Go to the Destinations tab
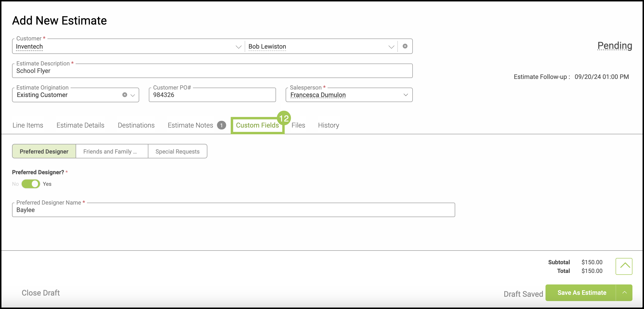Image resolution: width=644 pixels, height=309 pixels. 136,125
